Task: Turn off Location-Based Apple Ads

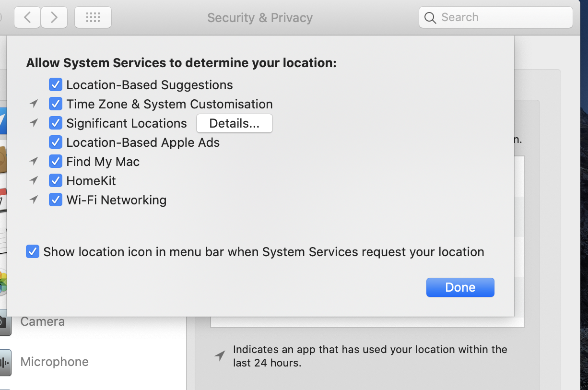Action: [56, 142]
